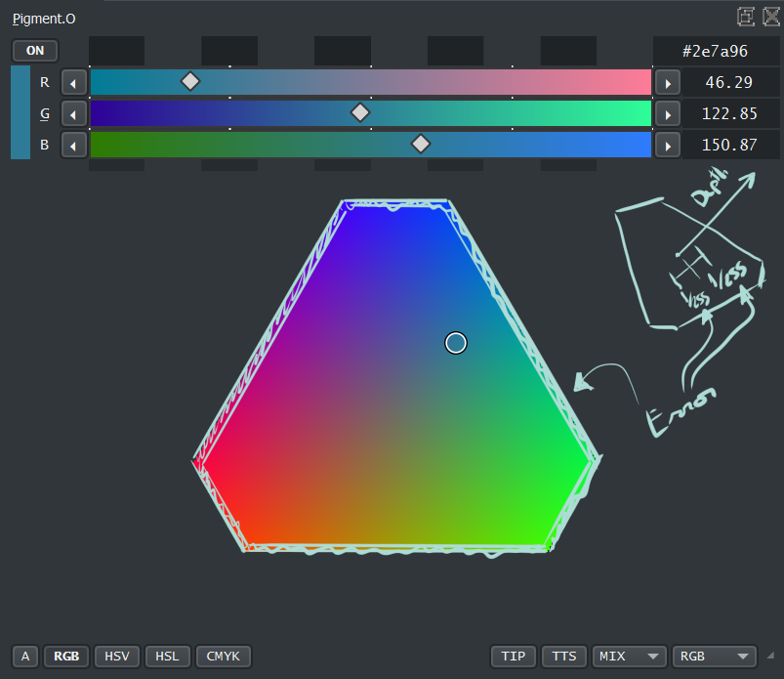Click the left arrow on R channel
The image size is (784, 679).
coord(74,82)
